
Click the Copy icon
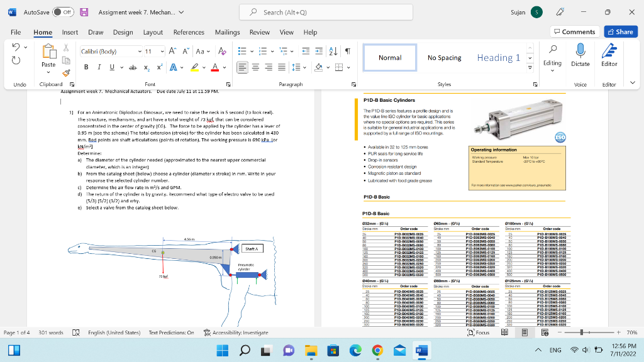tap(65, 60)
